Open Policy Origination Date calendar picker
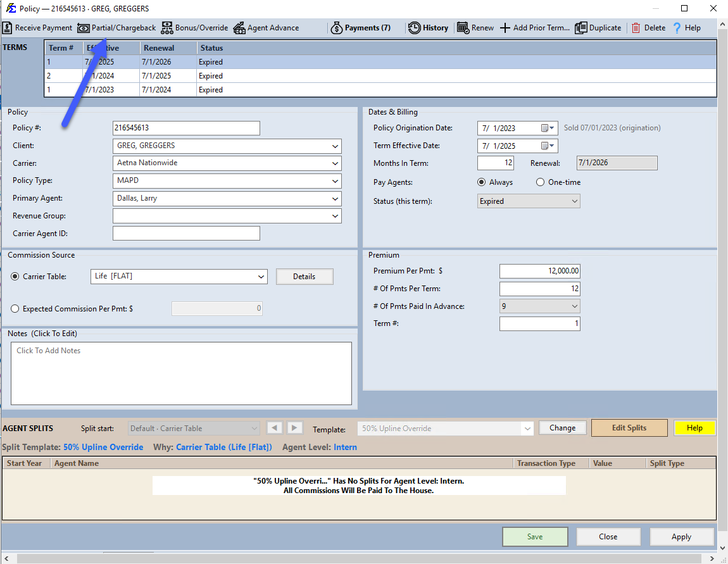 [x=548, y=128]
